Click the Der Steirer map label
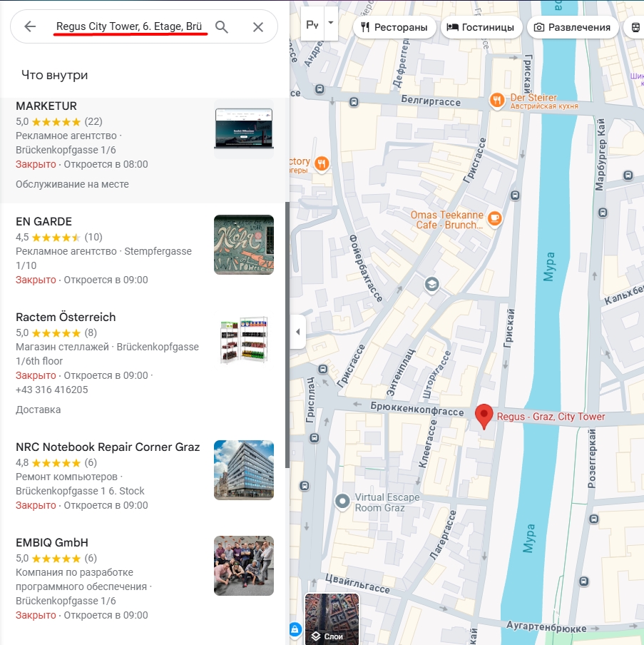 click(544, 101)
